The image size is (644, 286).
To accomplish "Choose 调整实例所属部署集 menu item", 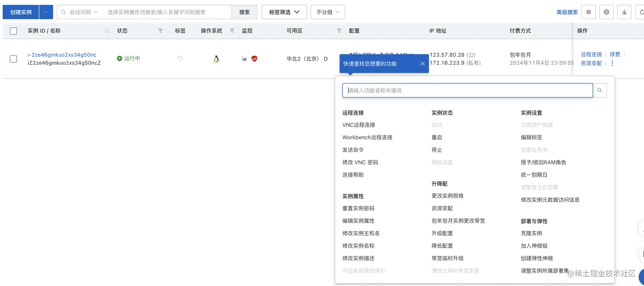I will click(545, 271).
